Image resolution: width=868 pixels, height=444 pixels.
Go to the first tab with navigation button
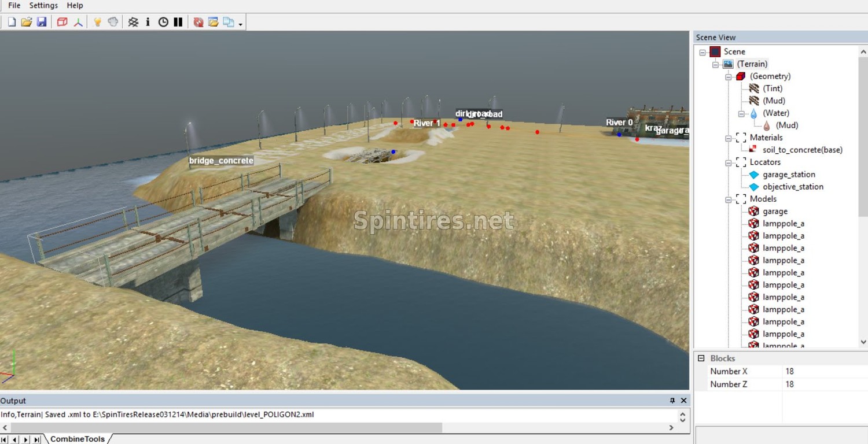coord(5,440)
